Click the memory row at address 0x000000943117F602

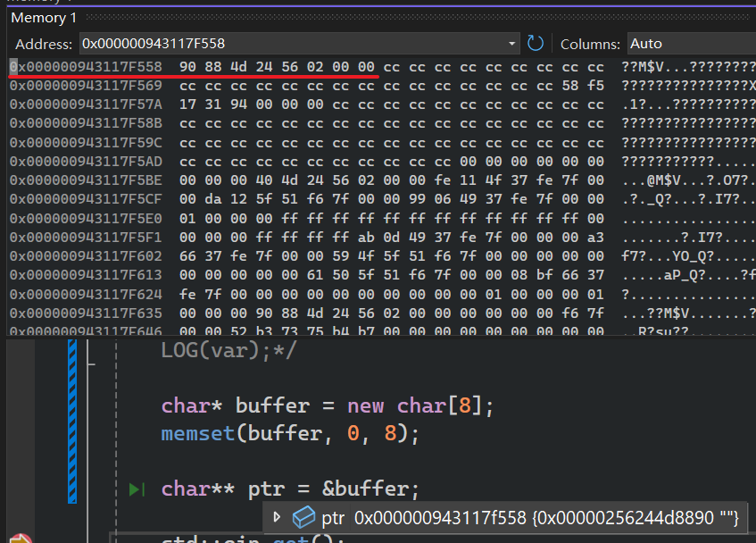pos(86,255)
